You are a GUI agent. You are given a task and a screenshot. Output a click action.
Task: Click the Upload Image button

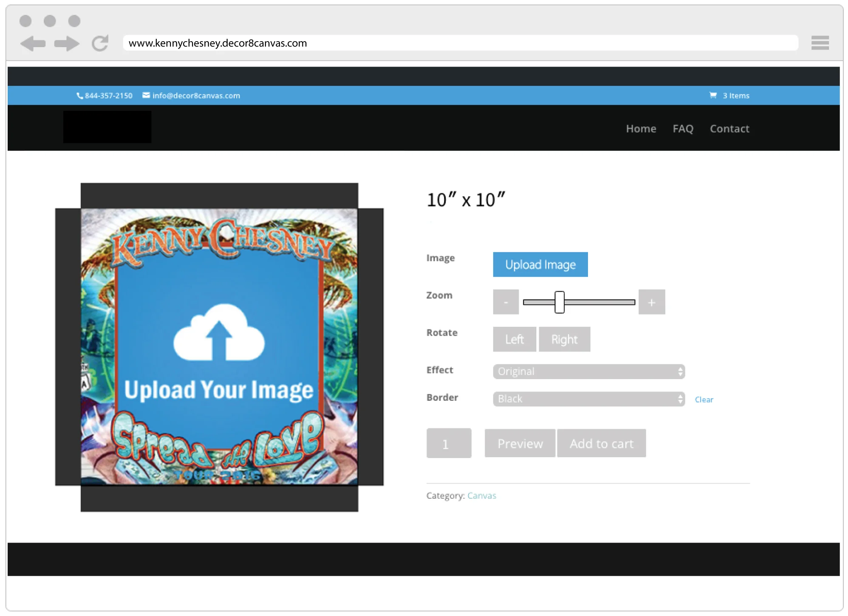point(540,264)
